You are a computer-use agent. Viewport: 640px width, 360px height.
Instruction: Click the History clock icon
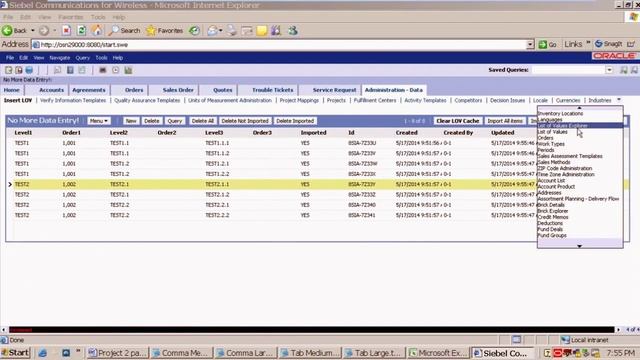click(194, 30)
